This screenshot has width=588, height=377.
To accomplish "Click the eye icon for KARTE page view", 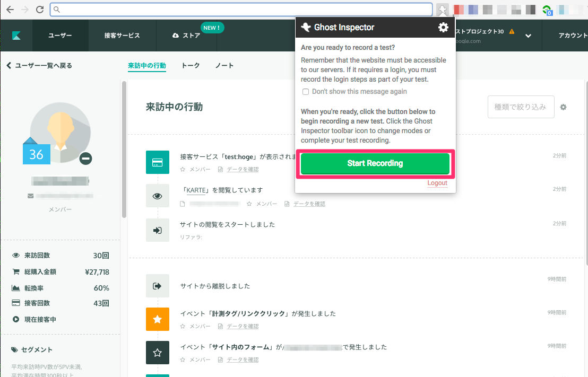I will pos(158,196).
